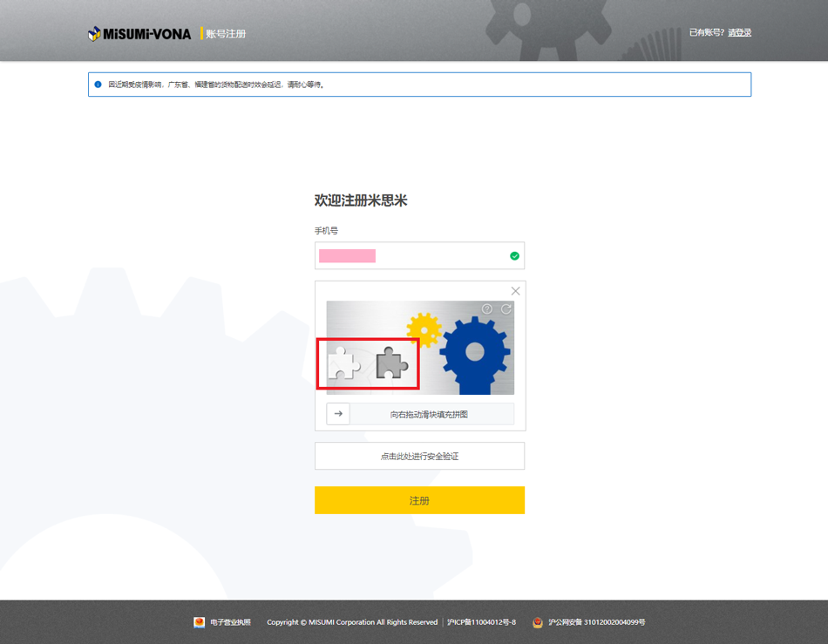Click the police badge icon in footer
Image resolution: width=828 pixels, height=644 pixels.
[538, 622]
